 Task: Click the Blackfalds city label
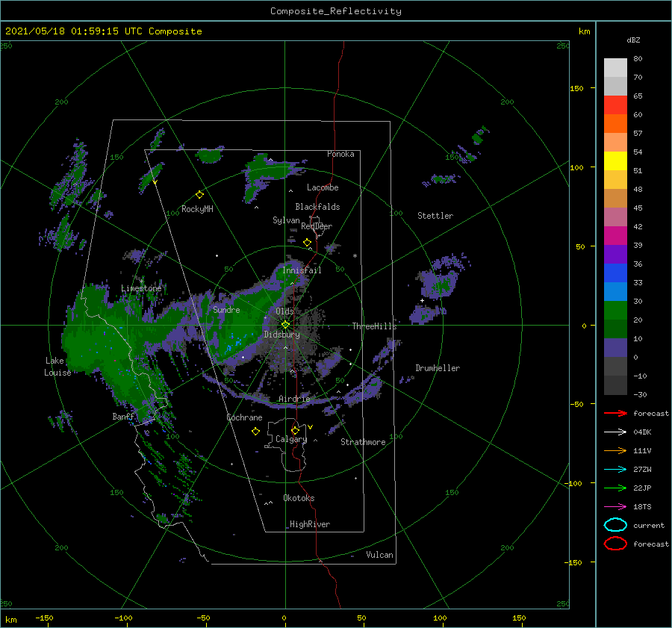317,207
